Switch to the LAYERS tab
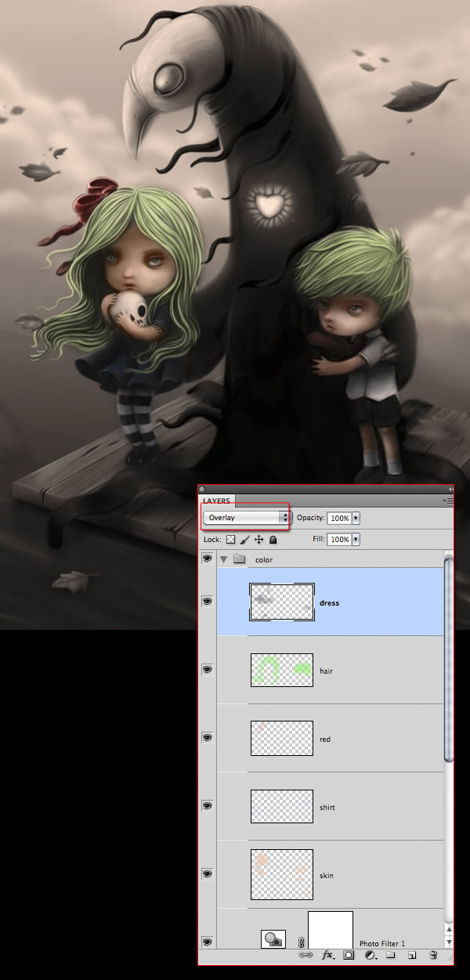 click(x=217, y=500)
